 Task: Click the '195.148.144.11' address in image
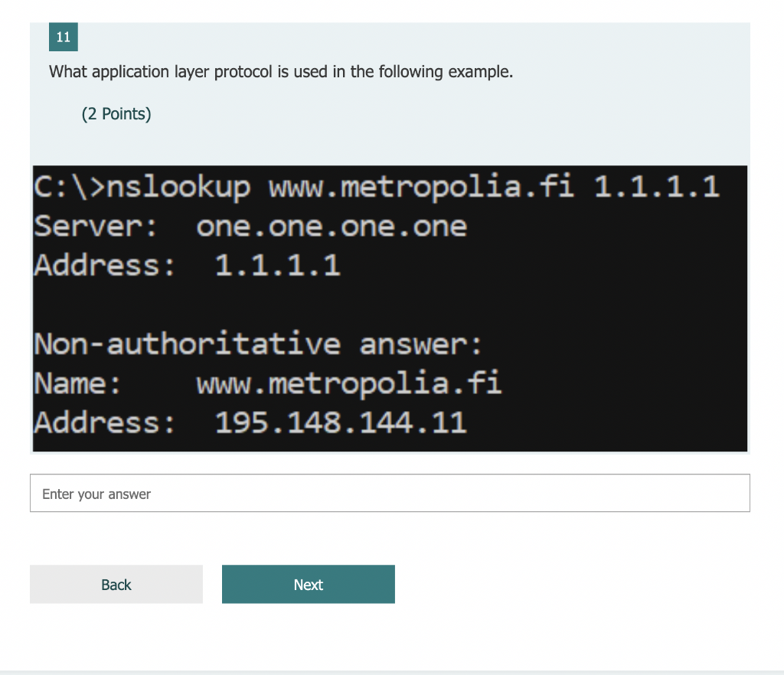point(341,422)
